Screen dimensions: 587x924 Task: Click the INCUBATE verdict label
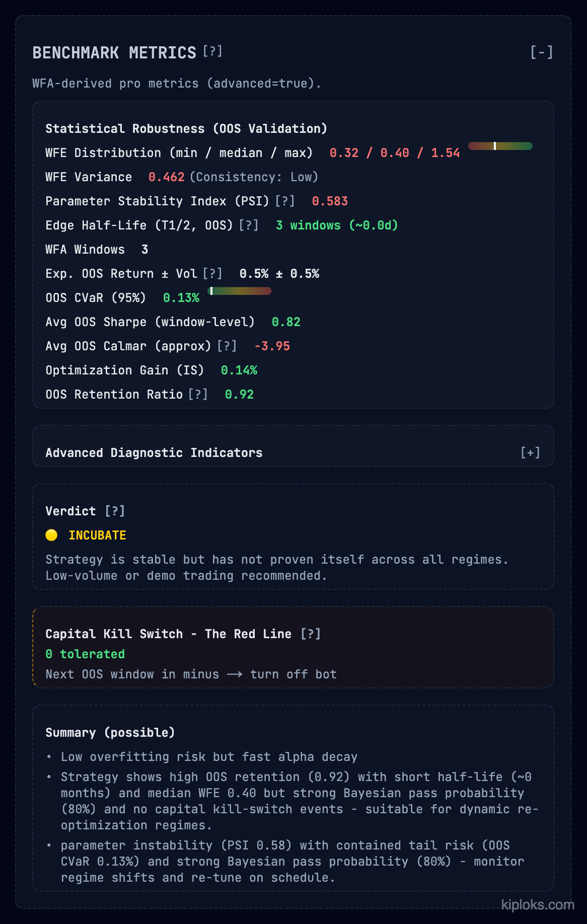98,535
